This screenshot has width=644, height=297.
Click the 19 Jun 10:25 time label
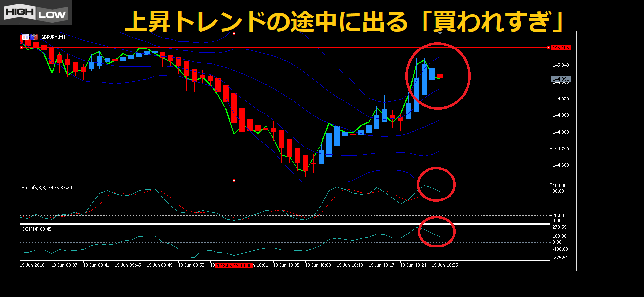[x=446, y=265]
